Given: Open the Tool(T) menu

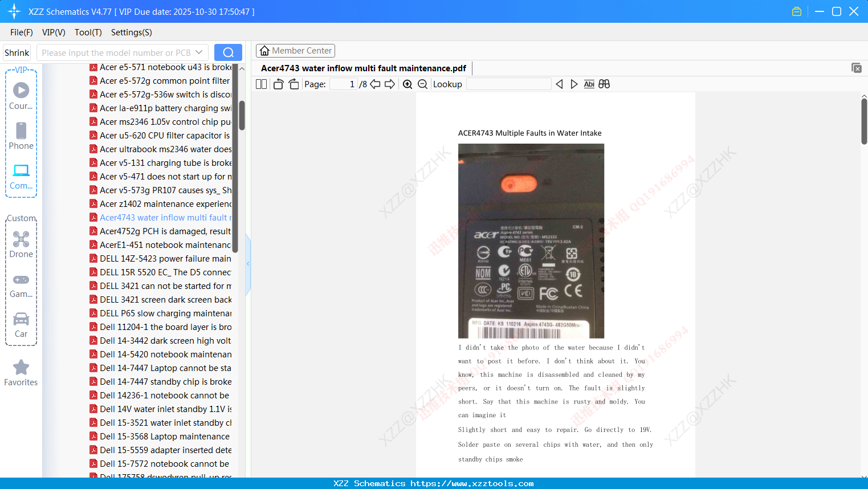Looking at the screenshot, I should point(88,32).
